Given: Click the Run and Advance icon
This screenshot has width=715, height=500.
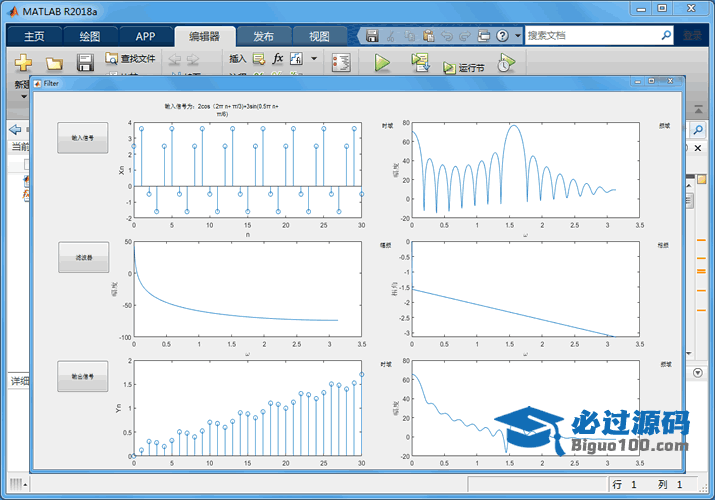Looking at the screenshot, I should 420,62.
